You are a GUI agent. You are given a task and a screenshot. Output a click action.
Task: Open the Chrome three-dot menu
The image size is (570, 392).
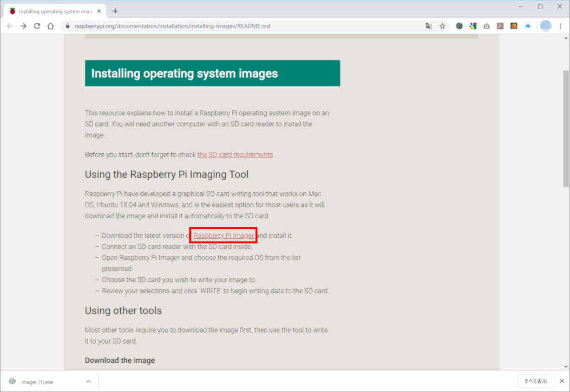[561, 26]
